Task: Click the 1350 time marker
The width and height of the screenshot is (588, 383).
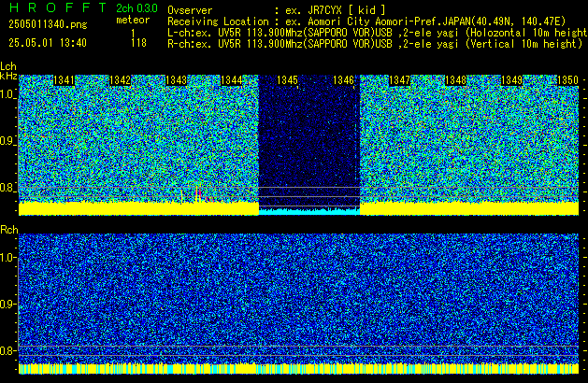Action: click(567, 80)
